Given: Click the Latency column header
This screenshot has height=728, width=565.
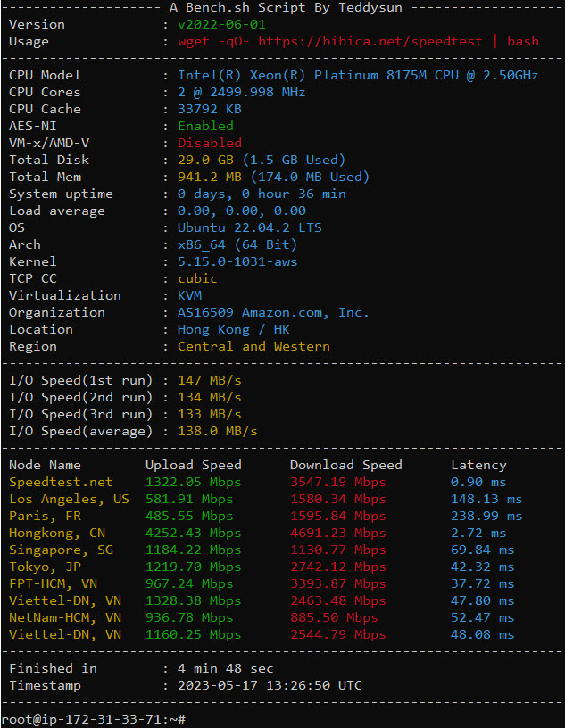Looking at the screenshot, I should [x=478, y=465].
